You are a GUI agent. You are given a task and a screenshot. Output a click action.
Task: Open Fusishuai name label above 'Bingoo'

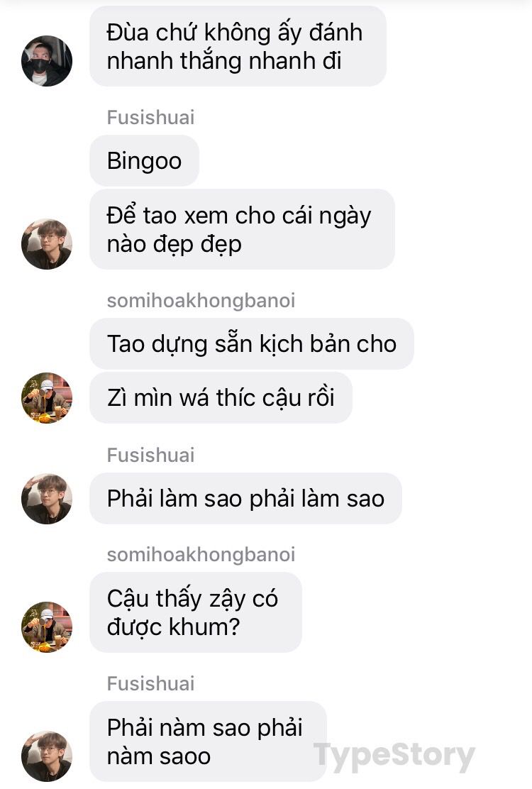coord(150,117)
